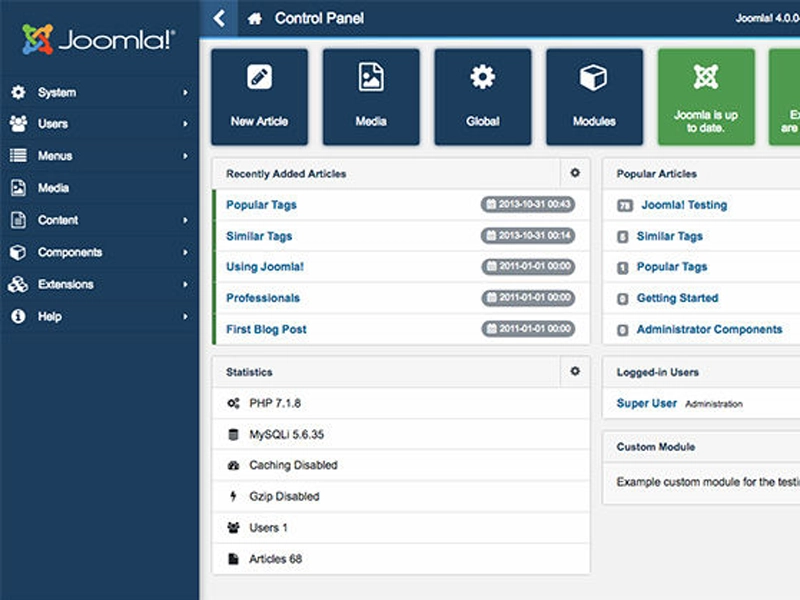Open the Administrator Components article
This screenshot has height=600, width=800.
coord(709,330)
